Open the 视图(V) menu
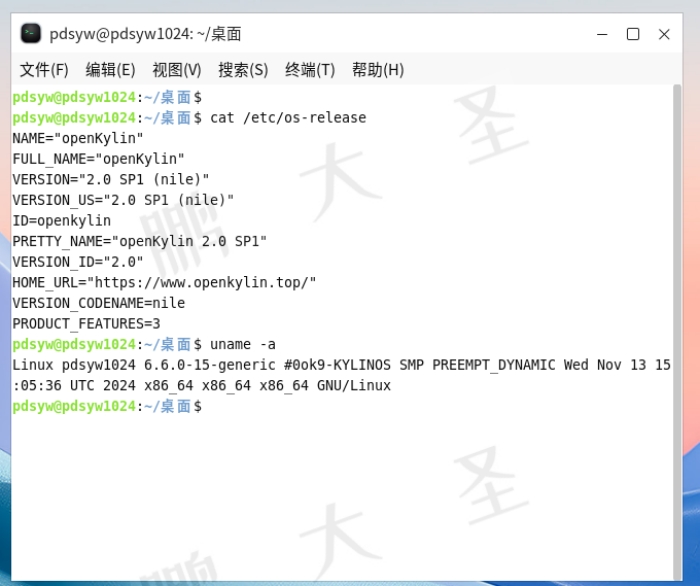Screen dimensions: 700x586 177,70
